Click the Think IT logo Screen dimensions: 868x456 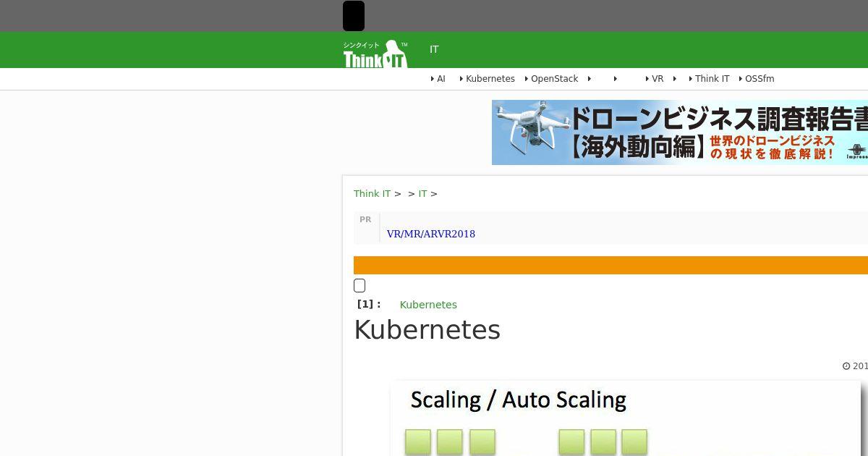coord(375,54)
